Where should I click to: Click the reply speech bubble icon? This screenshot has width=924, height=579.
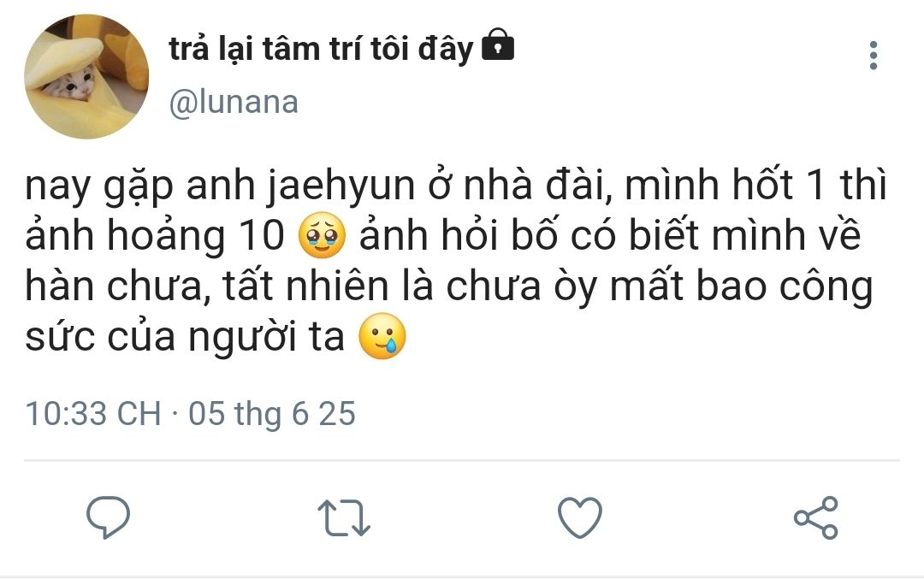[109, 517]
